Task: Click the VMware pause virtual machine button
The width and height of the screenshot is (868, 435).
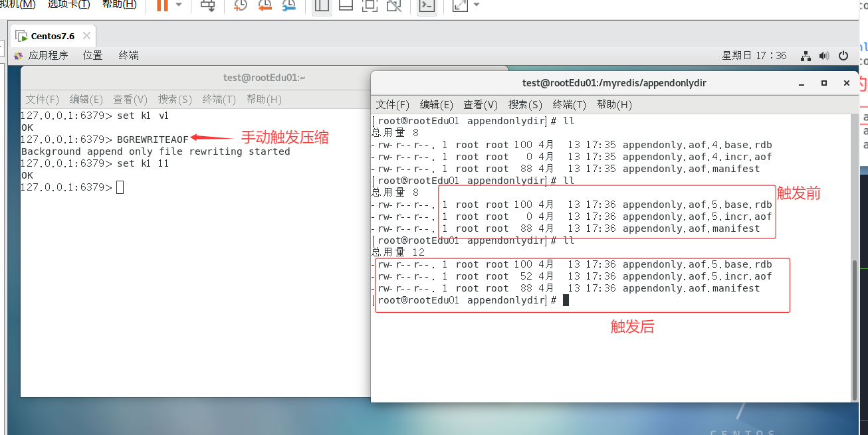Action: (162, 5)
